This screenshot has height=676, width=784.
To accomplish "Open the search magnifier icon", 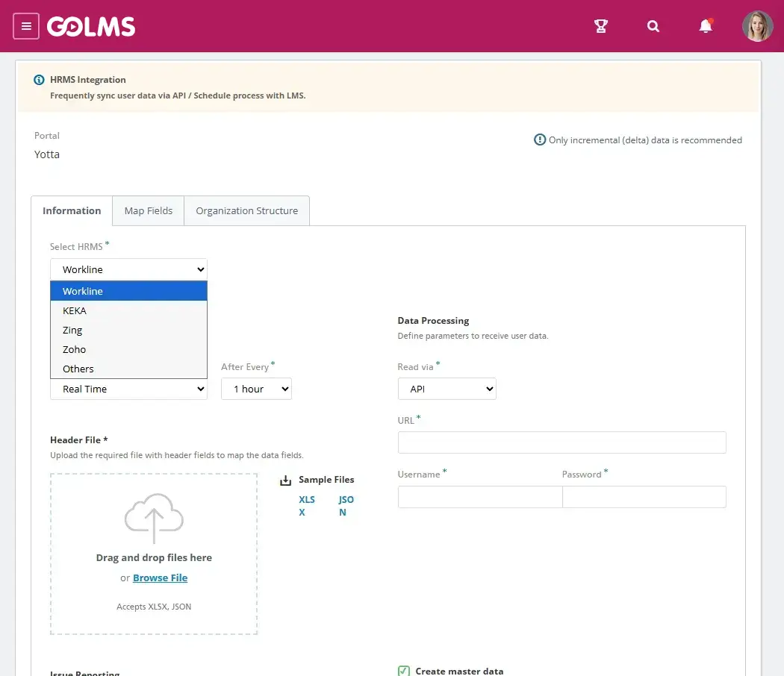I will 653,26.
